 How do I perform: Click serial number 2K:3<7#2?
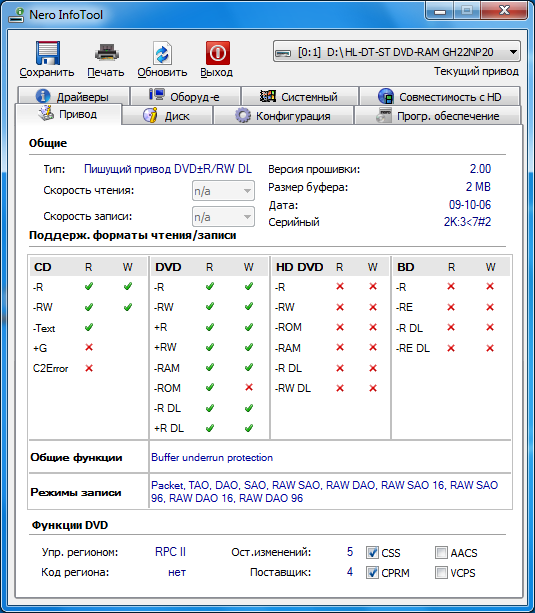coord(467,222)
